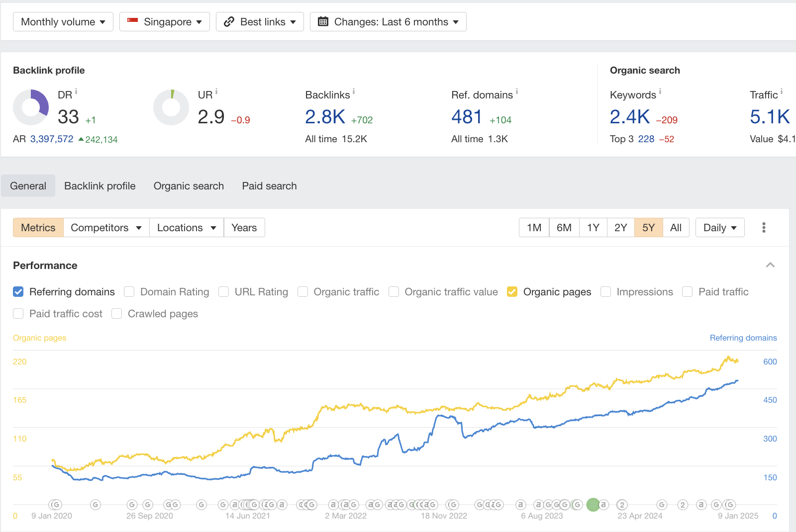Uncheck the Referring domains checkbox

click(18, 292)
